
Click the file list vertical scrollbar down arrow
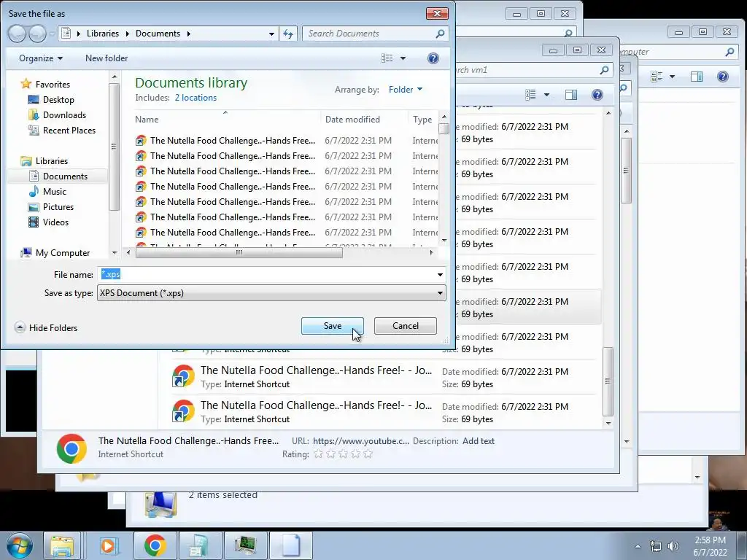tap(444, 240)
